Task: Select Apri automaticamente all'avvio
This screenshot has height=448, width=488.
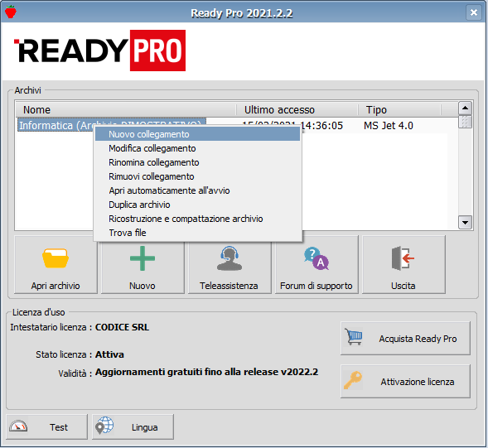Action: coord(198,190)
